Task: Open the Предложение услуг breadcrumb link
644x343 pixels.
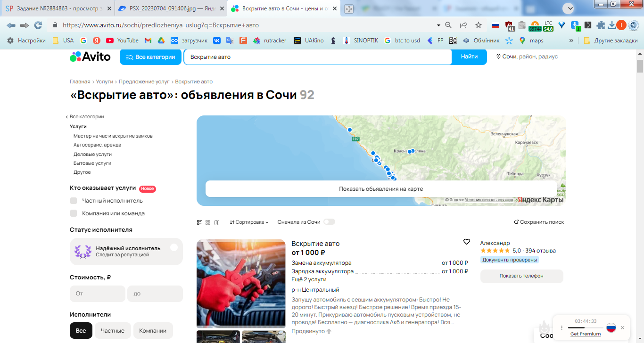Action: [x=144, y=82]
